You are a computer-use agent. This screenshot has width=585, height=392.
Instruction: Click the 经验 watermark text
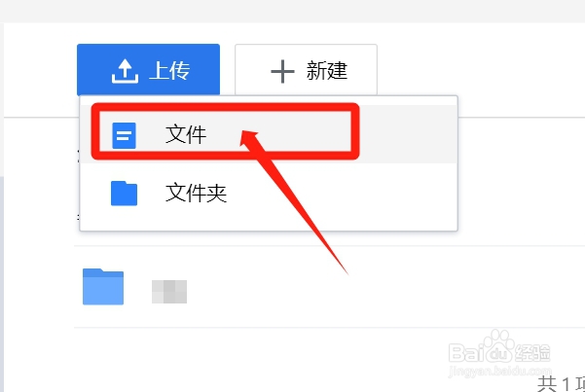tap(532, 353)
